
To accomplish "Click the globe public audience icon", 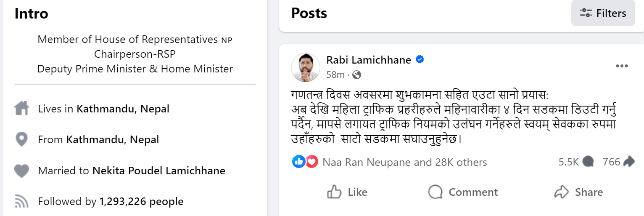I will pyautogui.click(x=356, y=75).
